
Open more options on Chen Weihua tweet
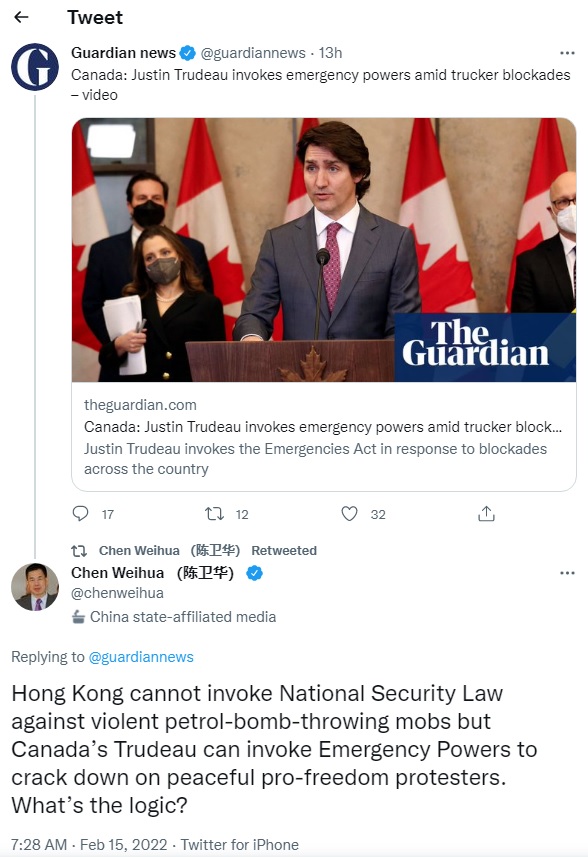567,573
